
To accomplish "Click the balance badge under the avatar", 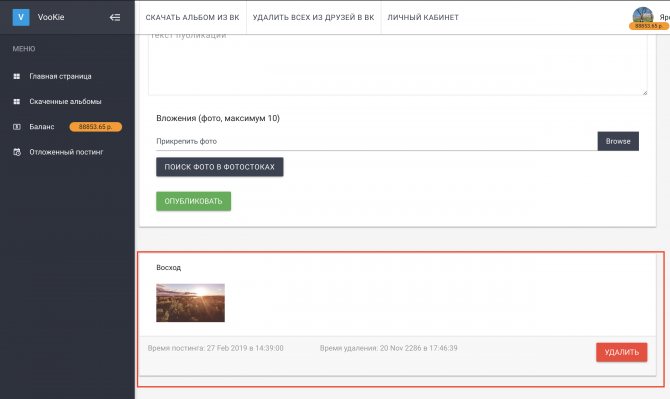I will (648, 26).
